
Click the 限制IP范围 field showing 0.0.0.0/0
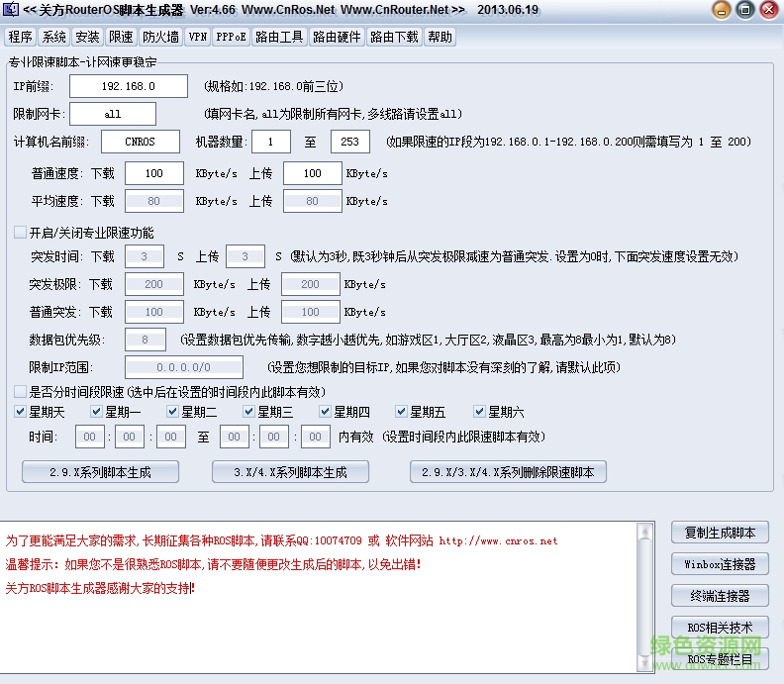(x=184, y=367)
